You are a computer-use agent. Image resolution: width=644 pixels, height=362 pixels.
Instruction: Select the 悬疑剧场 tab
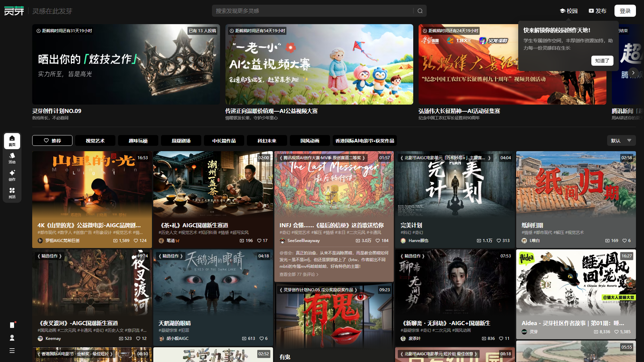tap(181, 141)
